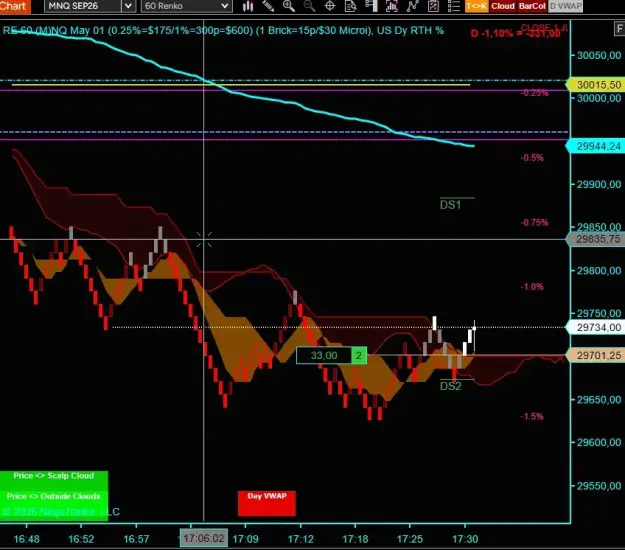Toggle the BarCol bar coloring button
This screenshot has height=550, width=625.
point(532,6)
